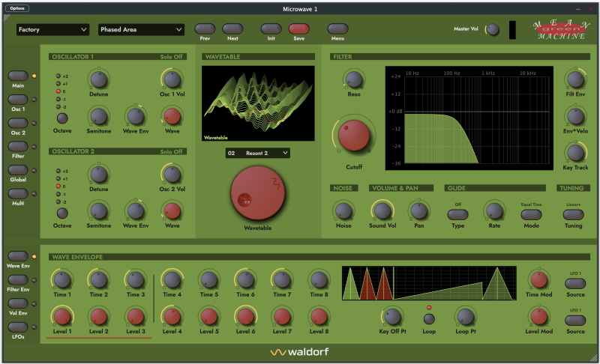The image size is (600, 364).
Task: Click Oscillator 1 red Wave knob
Action: (x=172, y=117)
